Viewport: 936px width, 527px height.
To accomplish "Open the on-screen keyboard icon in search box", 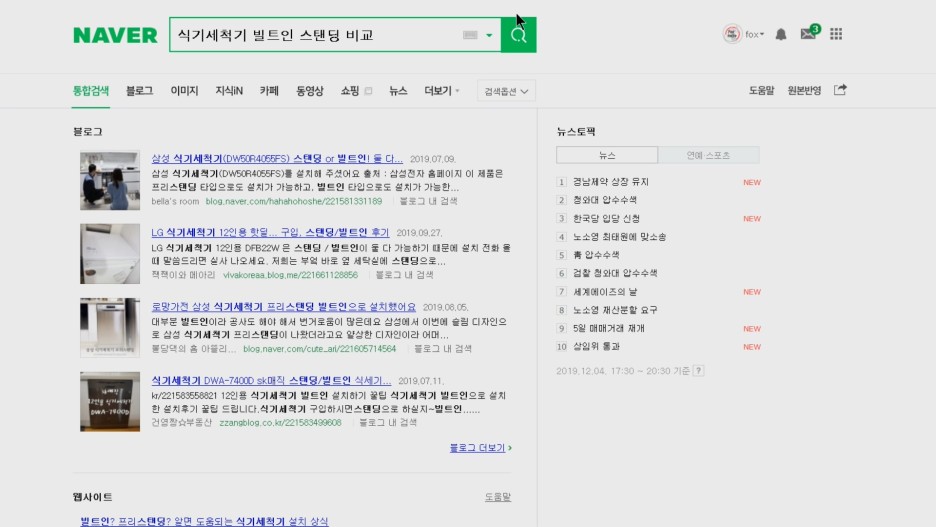I will (x=470, y=35).
